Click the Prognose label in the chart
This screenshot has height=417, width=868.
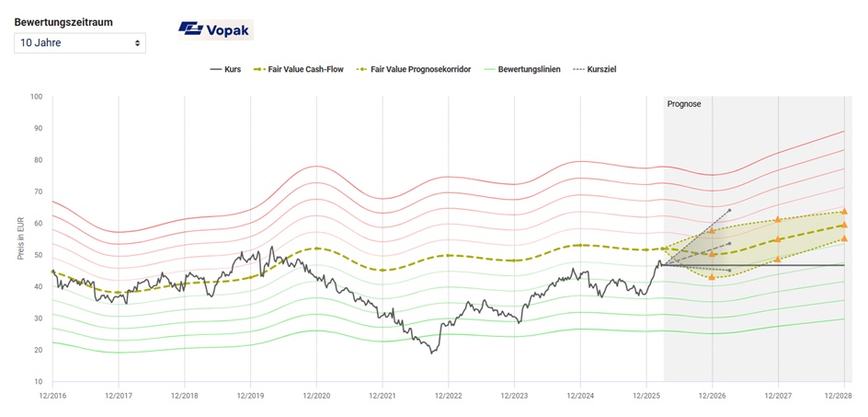[x=683, y=104]
